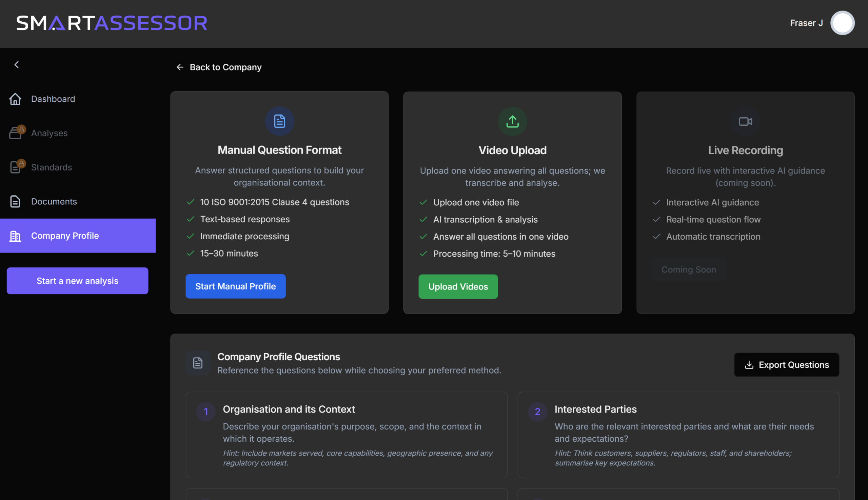Click the Start Manual Profile button
Image resolution: width=868 pixels, height=500 pixels.
[x=235, y=286]
